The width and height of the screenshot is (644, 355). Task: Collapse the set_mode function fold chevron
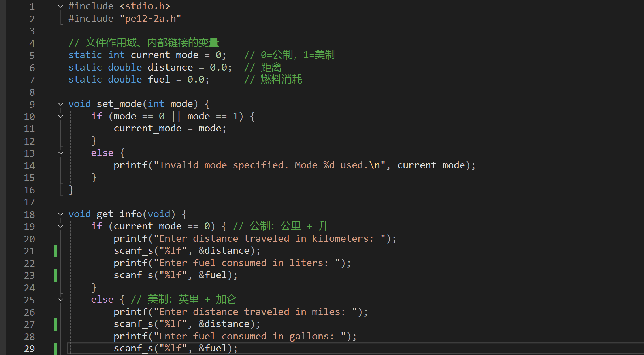pyautogui.click(x=61, y=104)
